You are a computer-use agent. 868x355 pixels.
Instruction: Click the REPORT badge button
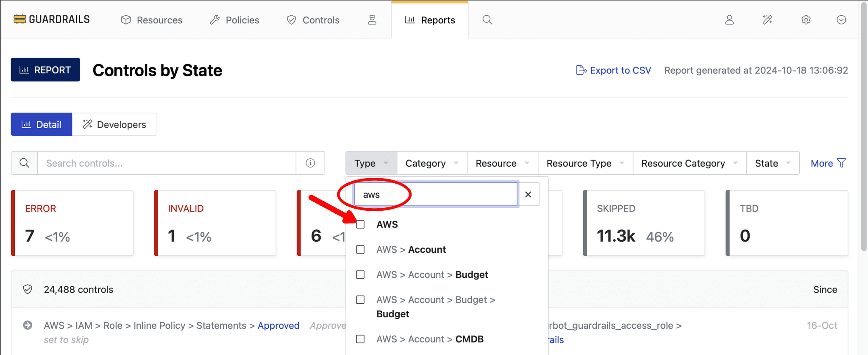click(x=45, y=70)
